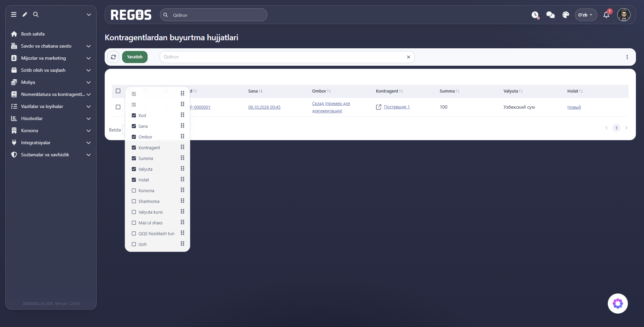Enable the Korxona column checkbox
This screenshot has height=327, width=644.
coord(134,190)
